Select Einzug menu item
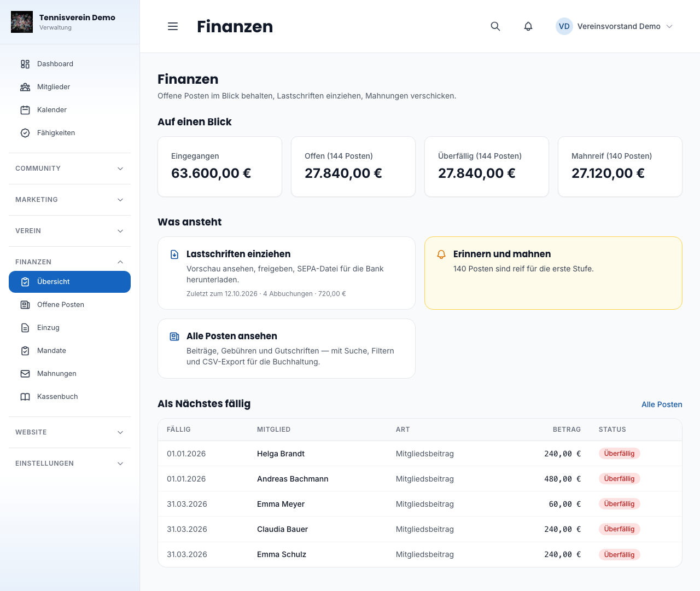The width and height of the screenshot is (700, 591). tap(69, 328)
